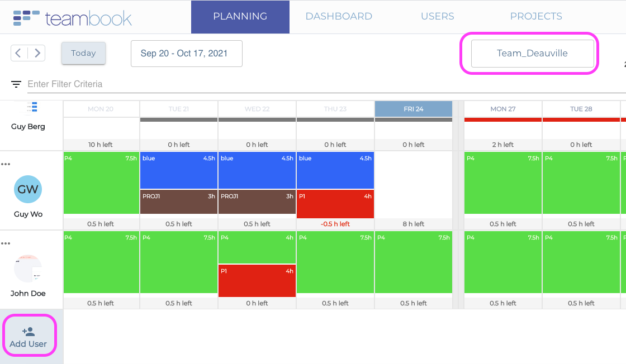Click the Teambook logo
This screenshot has height=364, width=626.
(x=72, y=18)
